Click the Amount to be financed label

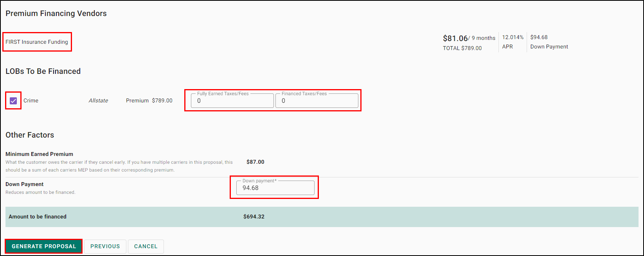click(38, 217)
